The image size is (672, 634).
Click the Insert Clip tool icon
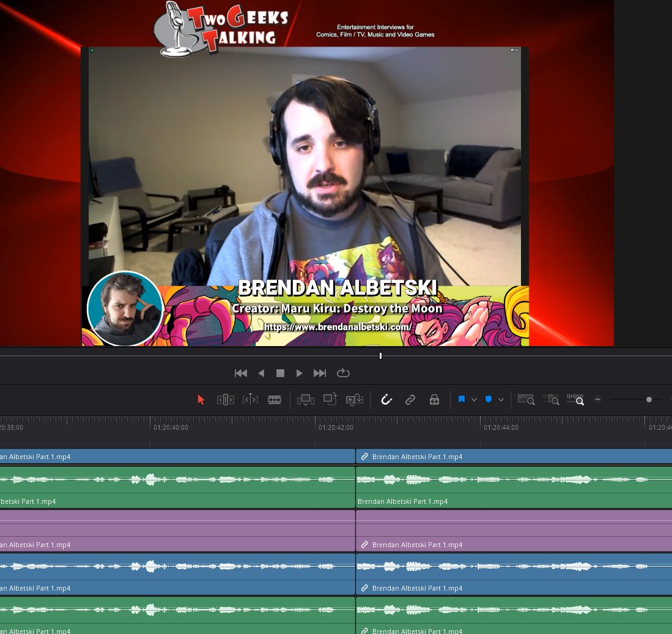tap(306, 400)
